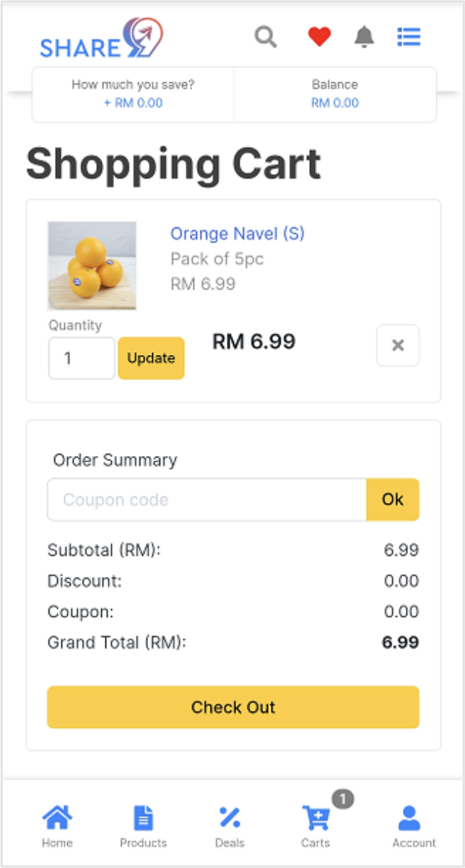465x868 pixels.
Task: Open the Carts tab
Action: pos(316,825)
